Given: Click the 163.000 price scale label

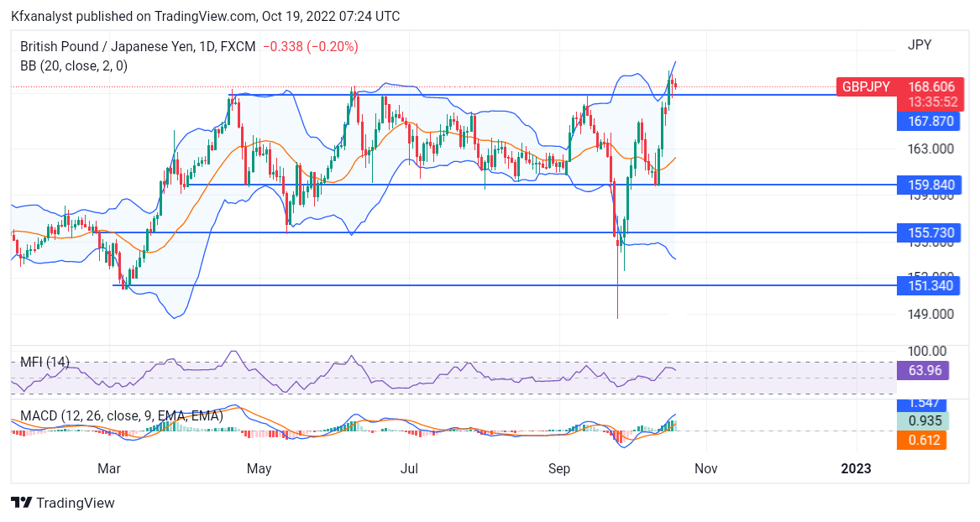Looking at the screenshot, I should click(x=930, y=149).
